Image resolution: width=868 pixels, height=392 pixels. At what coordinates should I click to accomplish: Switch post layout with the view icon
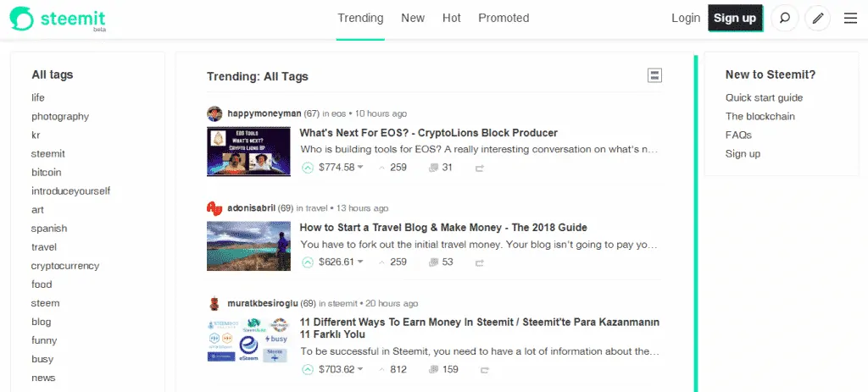[654, 75]
